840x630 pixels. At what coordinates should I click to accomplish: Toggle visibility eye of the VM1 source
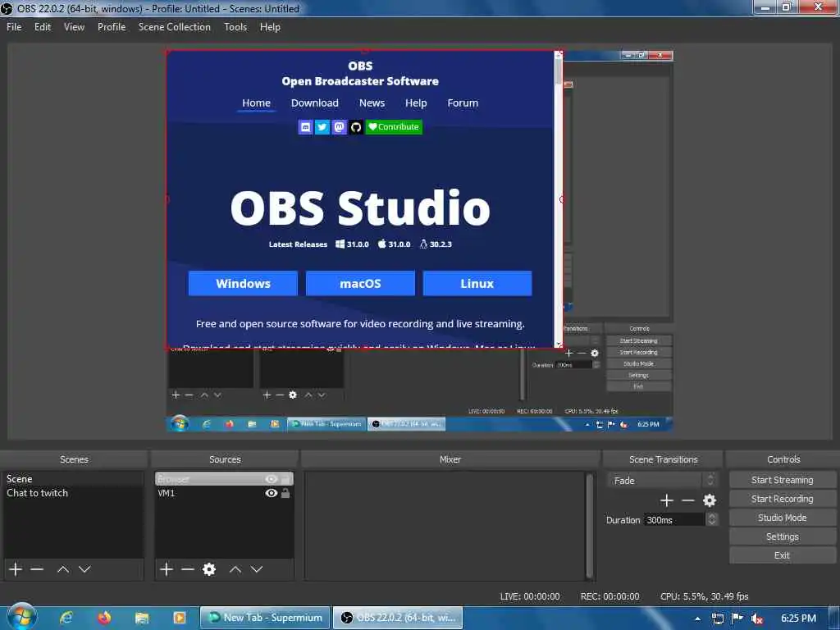point(271,493)
